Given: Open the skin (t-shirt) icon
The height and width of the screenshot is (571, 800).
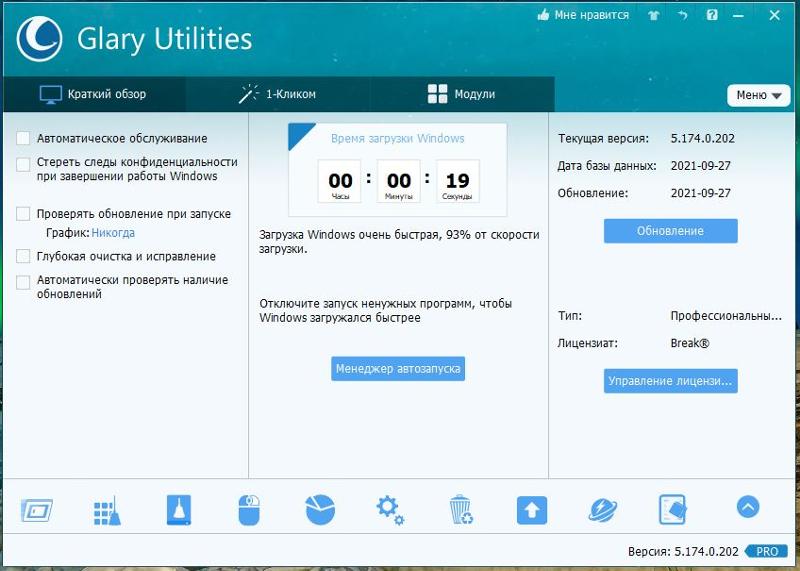Looking at the screenshot, I should pyautogui.click(x=654, y=15).
